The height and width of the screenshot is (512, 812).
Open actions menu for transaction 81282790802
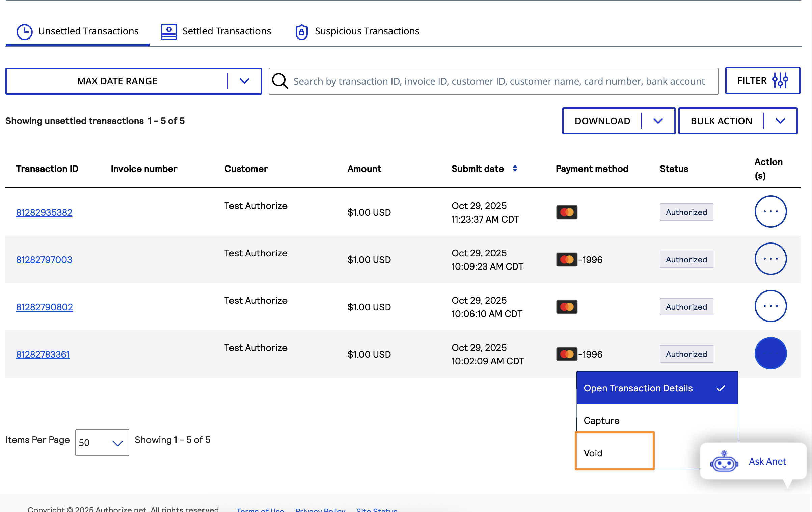770,306
